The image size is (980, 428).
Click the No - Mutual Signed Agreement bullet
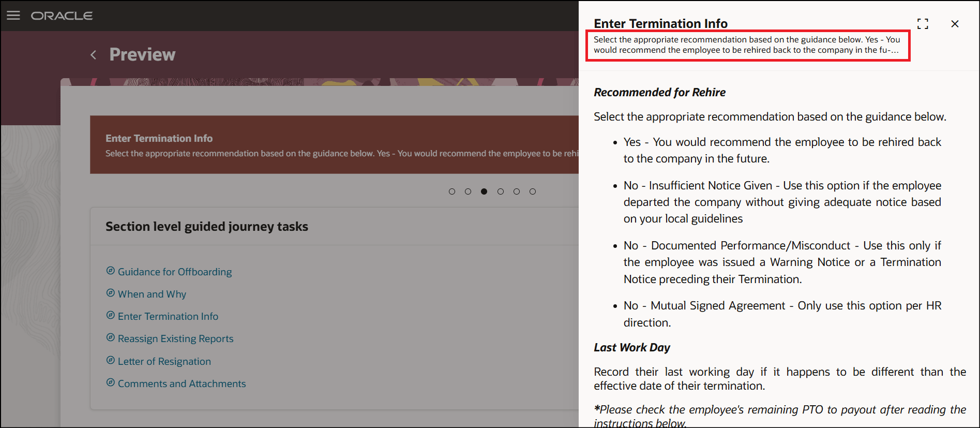(x=782, y=314)
